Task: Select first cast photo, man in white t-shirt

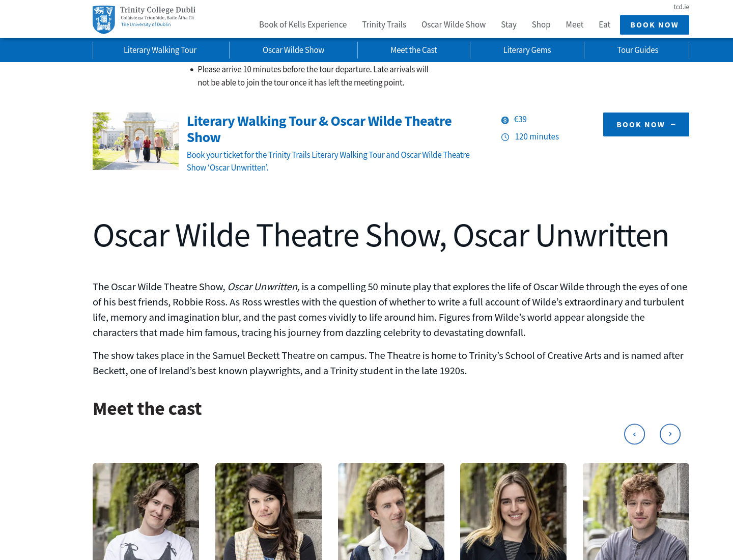Action: (146, 511)
